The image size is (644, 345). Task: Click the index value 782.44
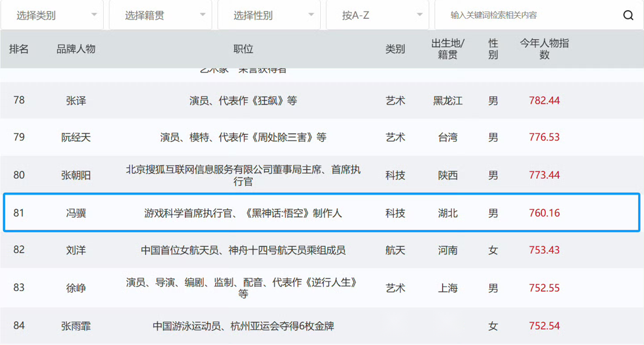pos(544,100)
